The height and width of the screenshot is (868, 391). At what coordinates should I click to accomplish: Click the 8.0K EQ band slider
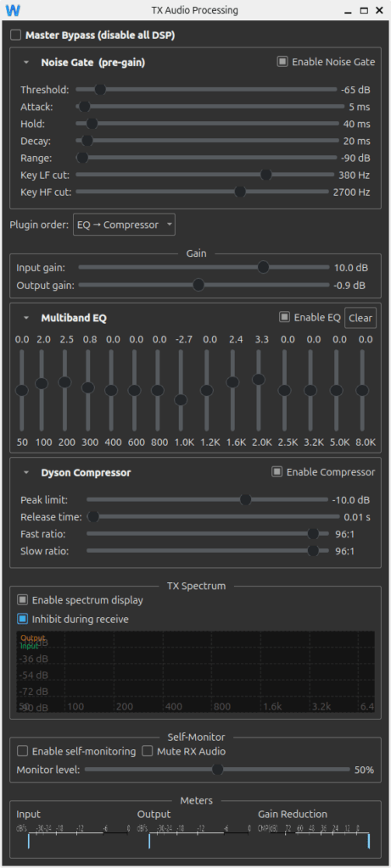point(362,391)
